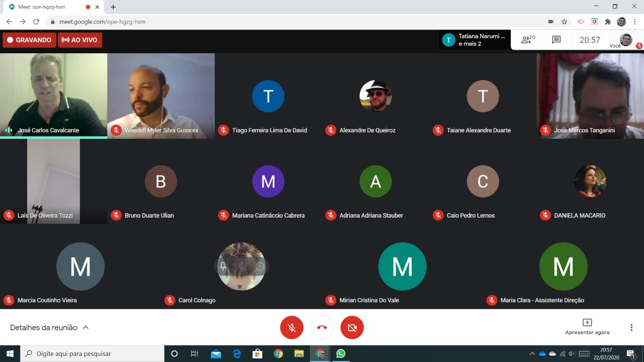This screenshot has height=362, width=644.
Task: Open a new browser tab
Action: [113, 7]
